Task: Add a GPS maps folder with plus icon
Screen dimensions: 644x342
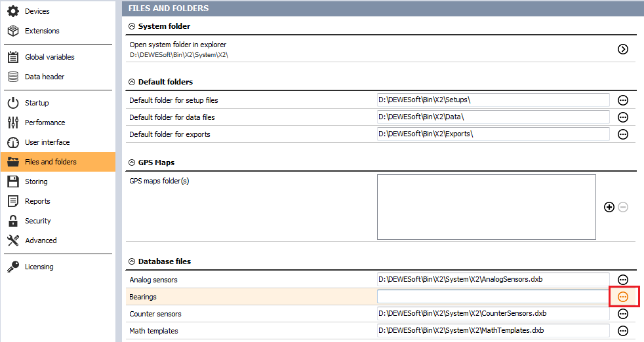Action: click(609, 207)
